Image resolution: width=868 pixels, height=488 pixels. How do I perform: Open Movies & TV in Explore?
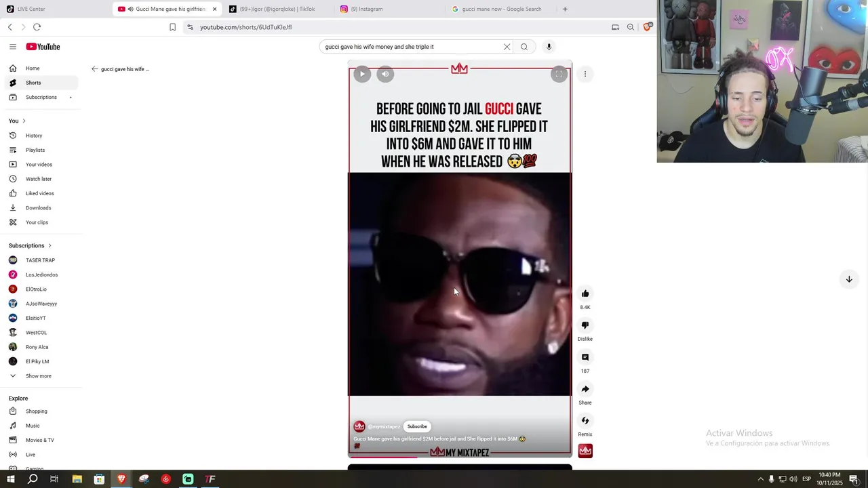click(41, 440)
